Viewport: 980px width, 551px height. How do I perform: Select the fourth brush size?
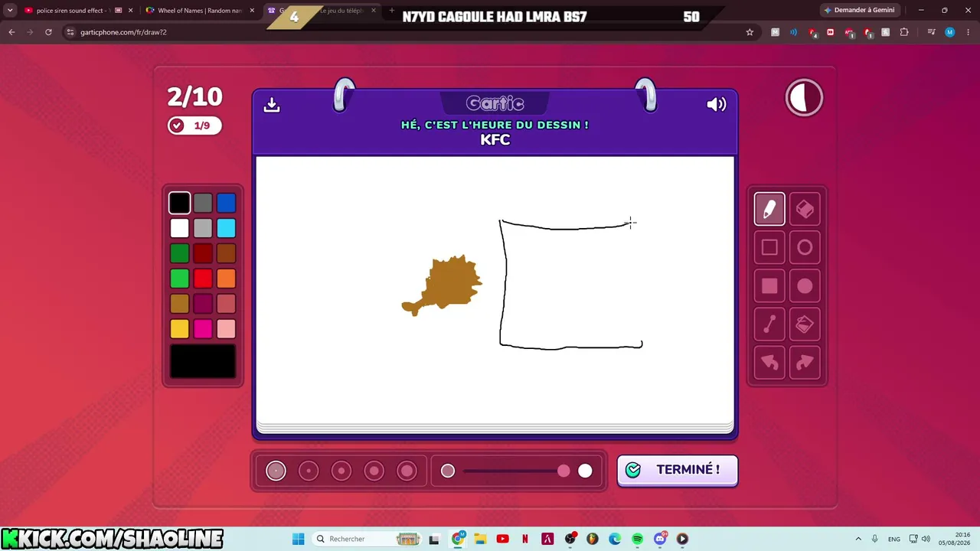[x=374, y=471]
